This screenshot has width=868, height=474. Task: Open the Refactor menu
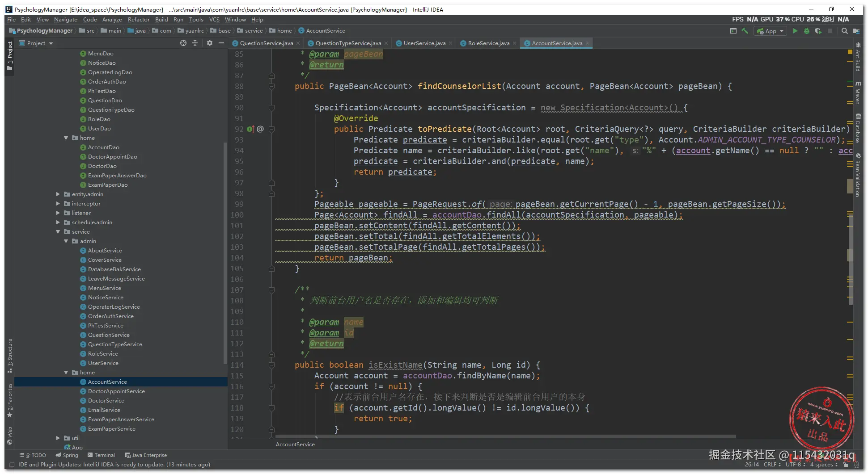138,20
